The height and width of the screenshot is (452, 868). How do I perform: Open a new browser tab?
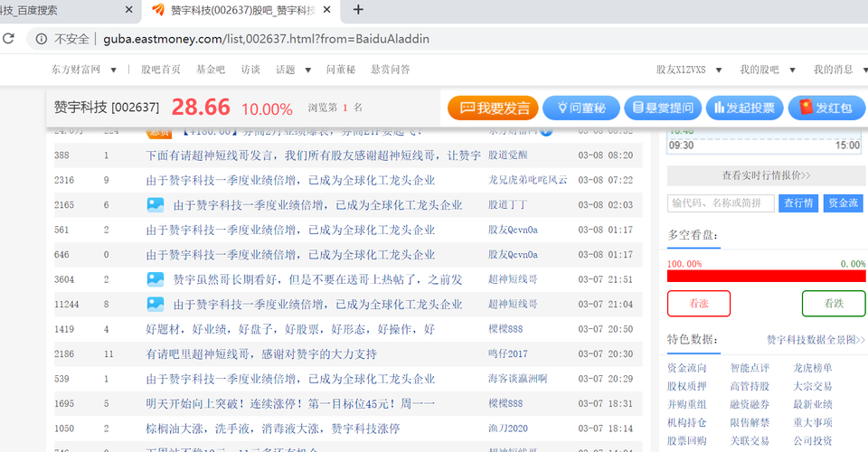click(358, 10)
